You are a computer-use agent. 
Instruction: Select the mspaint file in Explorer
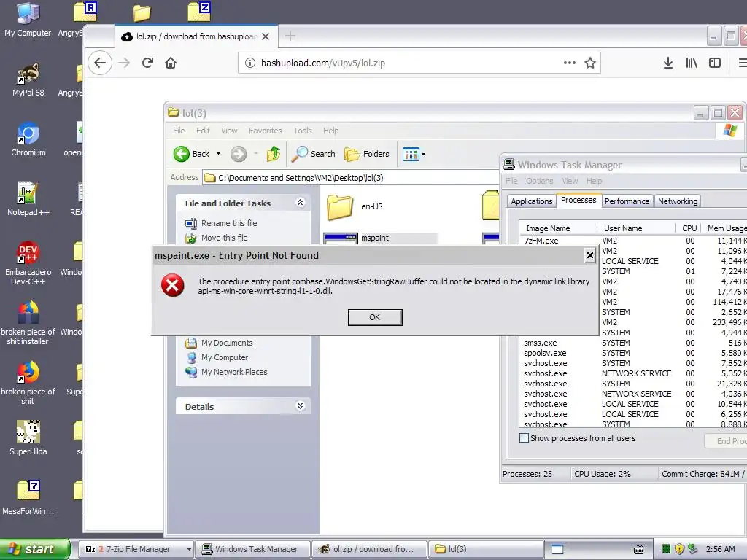click(x=374, y=238)
